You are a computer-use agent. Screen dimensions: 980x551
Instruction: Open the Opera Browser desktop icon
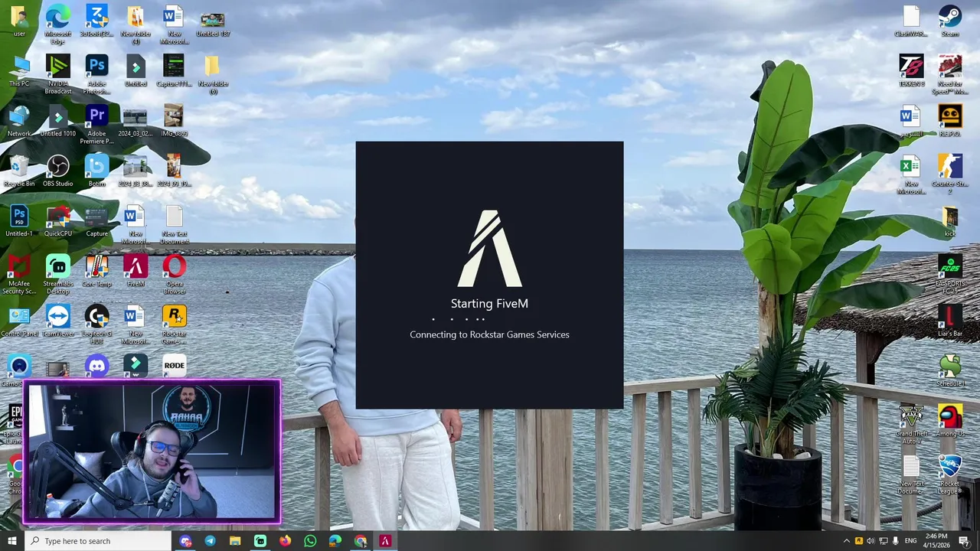(x=174, y=275)
